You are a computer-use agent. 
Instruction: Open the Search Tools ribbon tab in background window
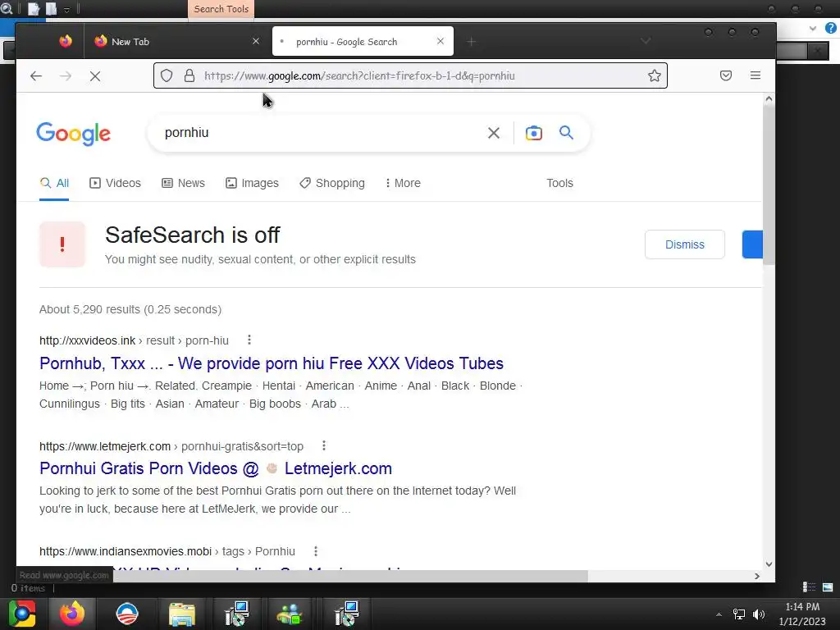[221, 9]
